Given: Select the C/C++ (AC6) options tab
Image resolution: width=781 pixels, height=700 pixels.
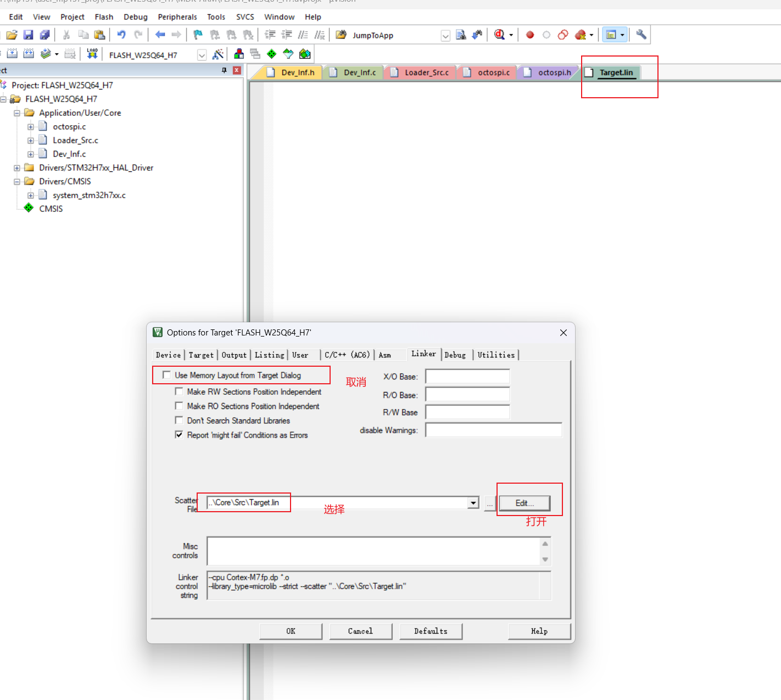Looking at the screenshot, I should [347, 355].
